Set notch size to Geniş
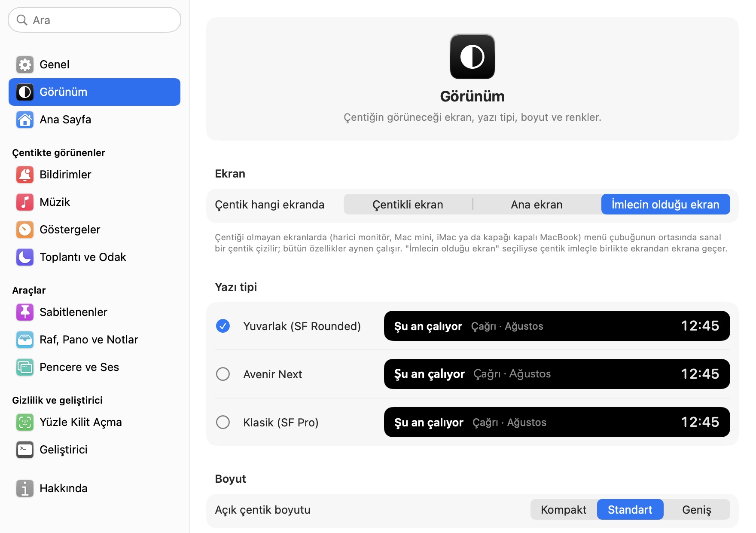Screen dimensions: 756x533 [x=697, y=509]
